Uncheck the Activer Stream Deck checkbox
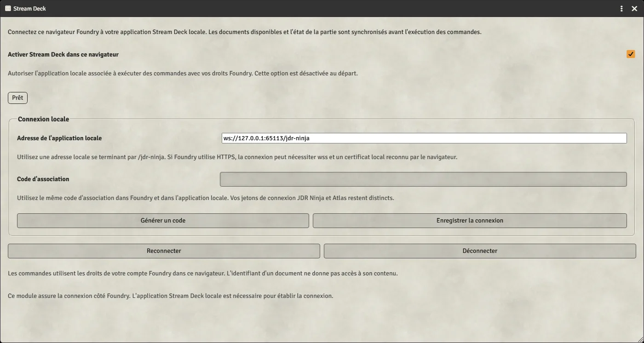This screenshot has width=644, height=343. click(631, 54)
